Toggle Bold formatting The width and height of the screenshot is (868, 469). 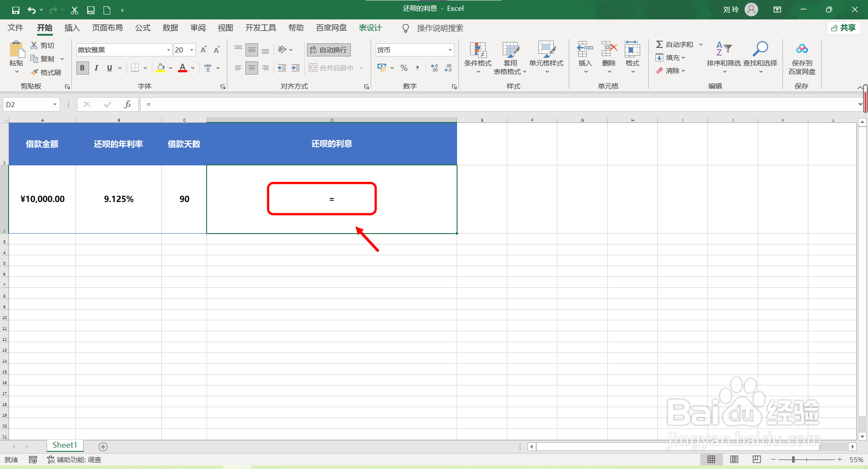coord(82,68)
